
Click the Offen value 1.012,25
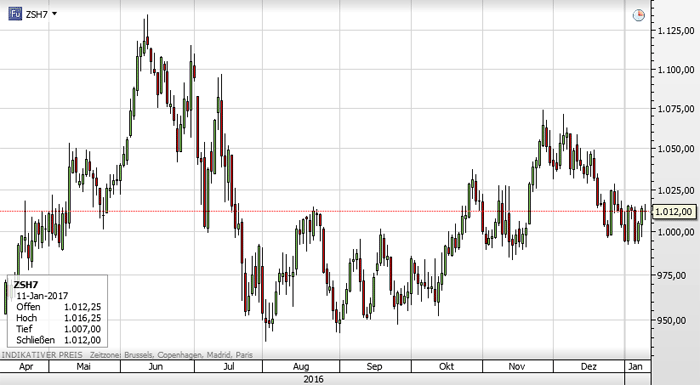pyautogui.click(x=82, y=307)
